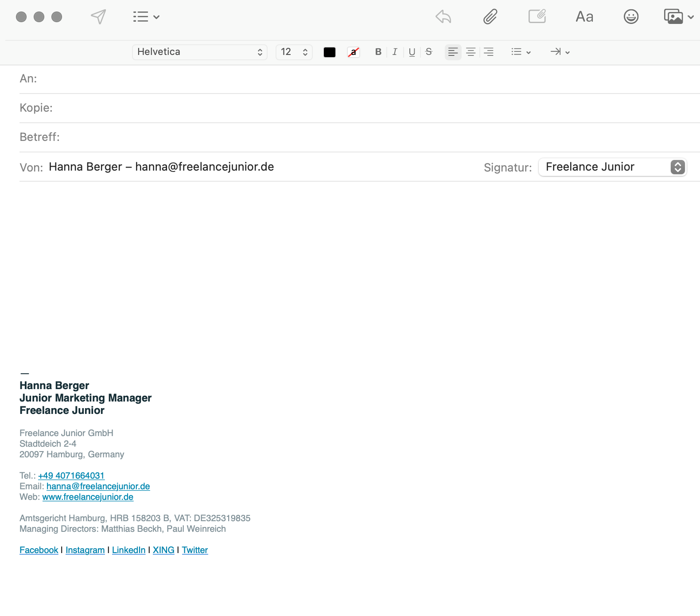
Task: Click into the An recipient field
Action: [x=360, y=79]
